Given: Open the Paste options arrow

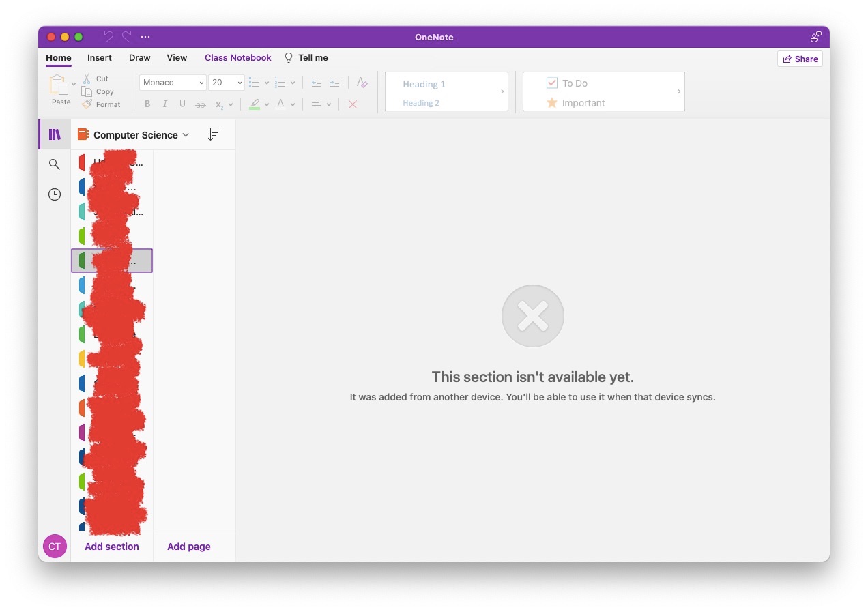Looking at the screenshot, I should (x=74, y=85).
